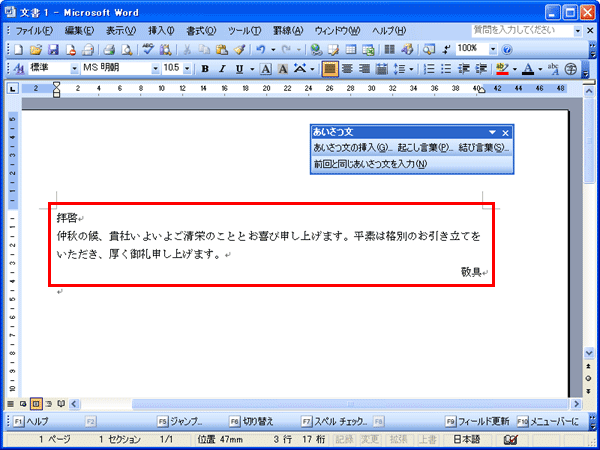Toggle Italic formatting
600x450 pixels.
pos(222,69)
